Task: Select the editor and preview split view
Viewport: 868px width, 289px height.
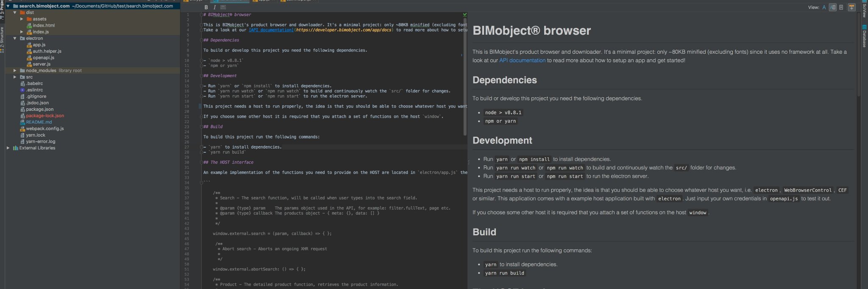Action: [833, 7]
